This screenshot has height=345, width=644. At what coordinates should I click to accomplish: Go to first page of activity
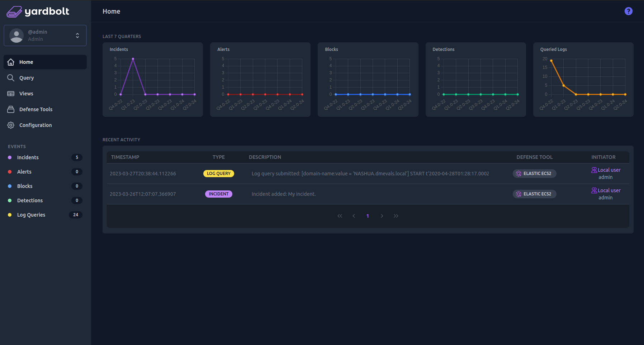coord(340,216)
